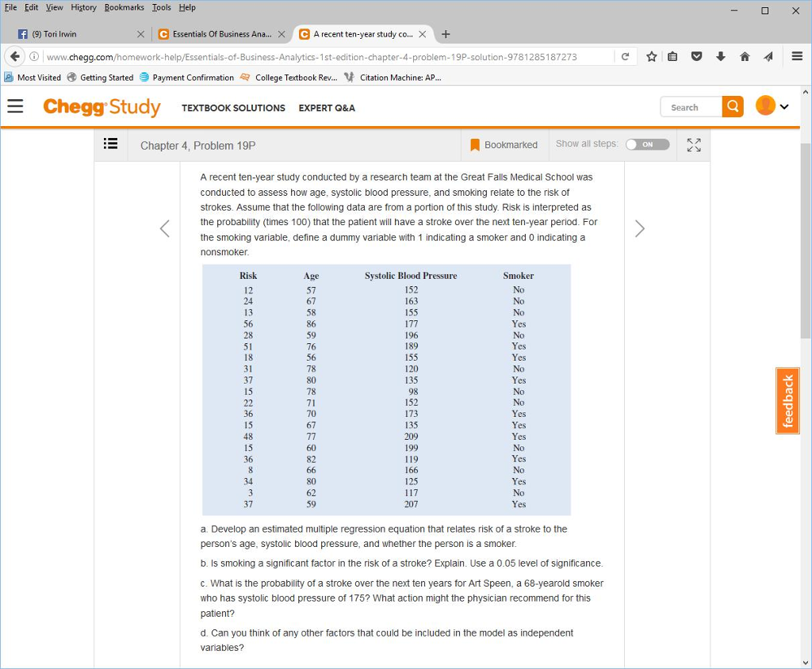Reload the page with the refresh icon

[x=625, y=56]
